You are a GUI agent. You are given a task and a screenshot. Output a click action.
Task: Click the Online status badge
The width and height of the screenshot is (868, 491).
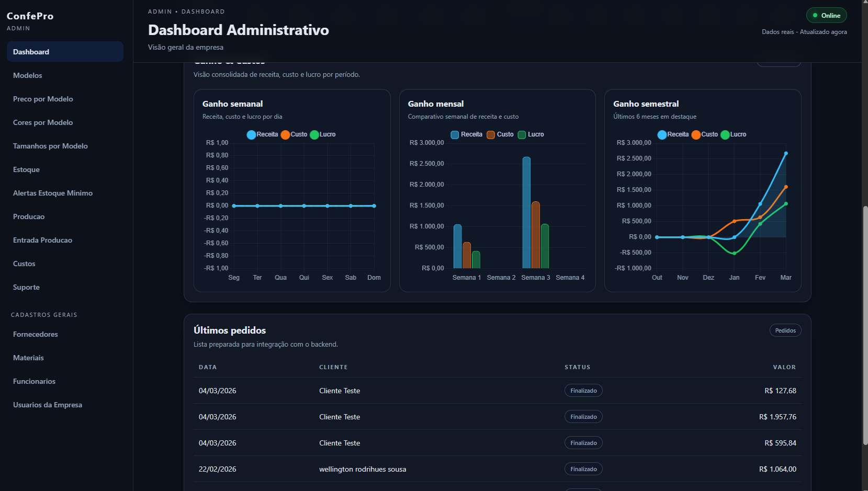click(x=826, y=15)
